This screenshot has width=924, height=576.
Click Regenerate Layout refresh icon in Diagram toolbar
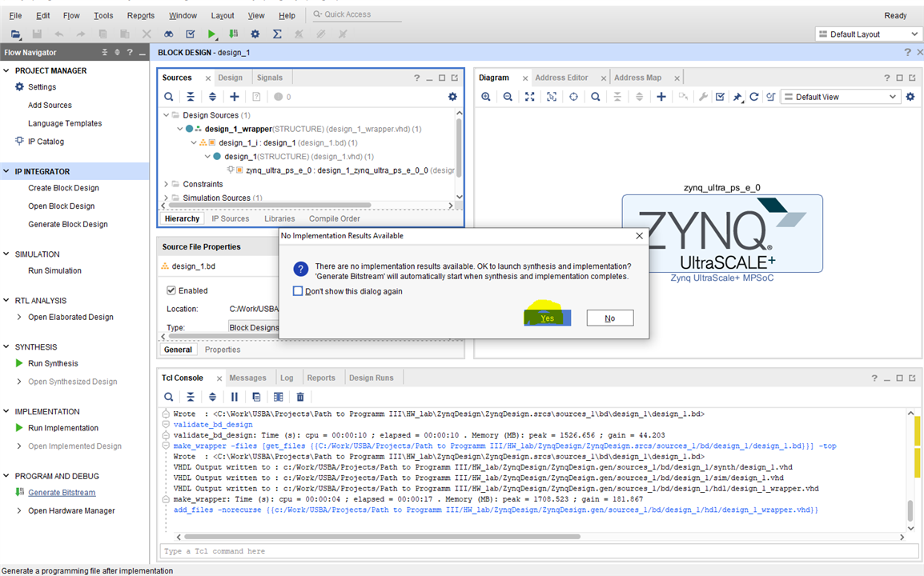coord(753,97)
